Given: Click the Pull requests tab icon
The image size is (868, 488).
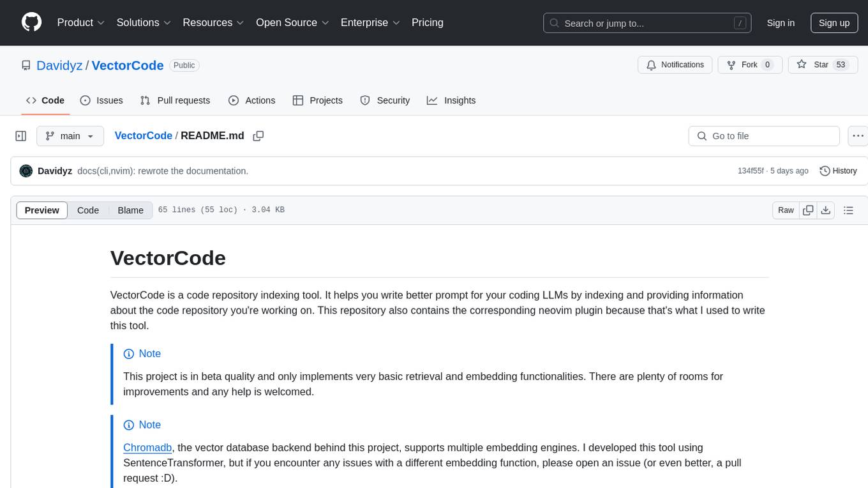Looking at the screenshot, I should coord(146,100).
